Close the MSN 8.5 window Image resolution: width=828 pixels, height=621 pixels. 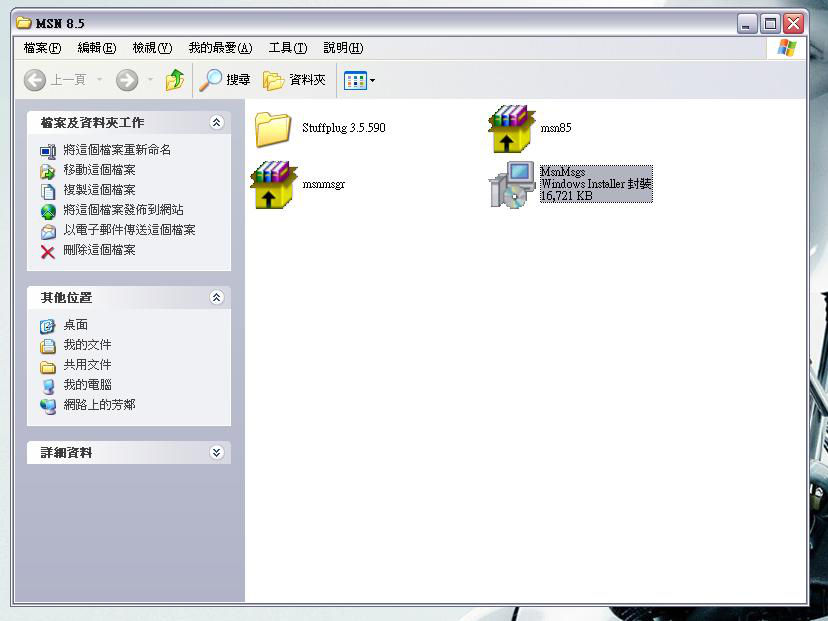pos(794,24)
